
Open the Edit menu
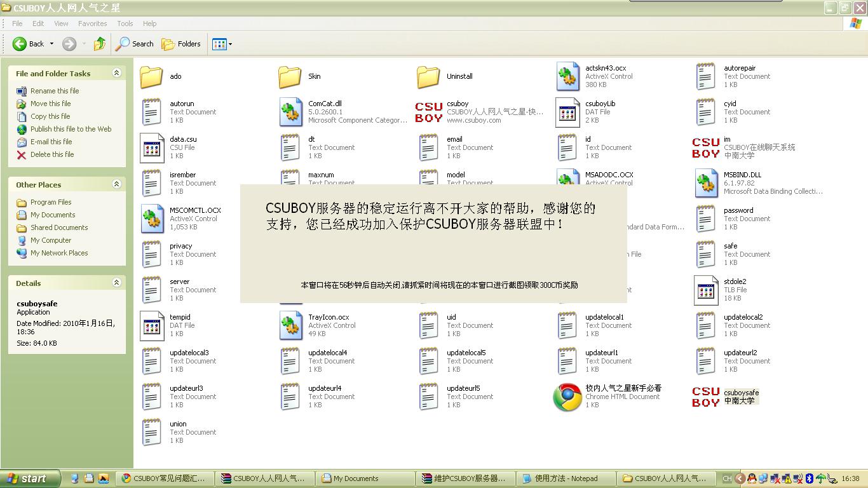(x=38, y=24)
